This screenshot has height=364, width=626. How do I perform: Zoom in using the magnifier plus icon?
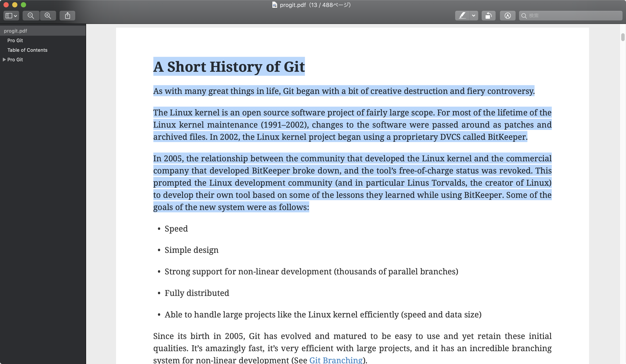click(x=48, y=16)
